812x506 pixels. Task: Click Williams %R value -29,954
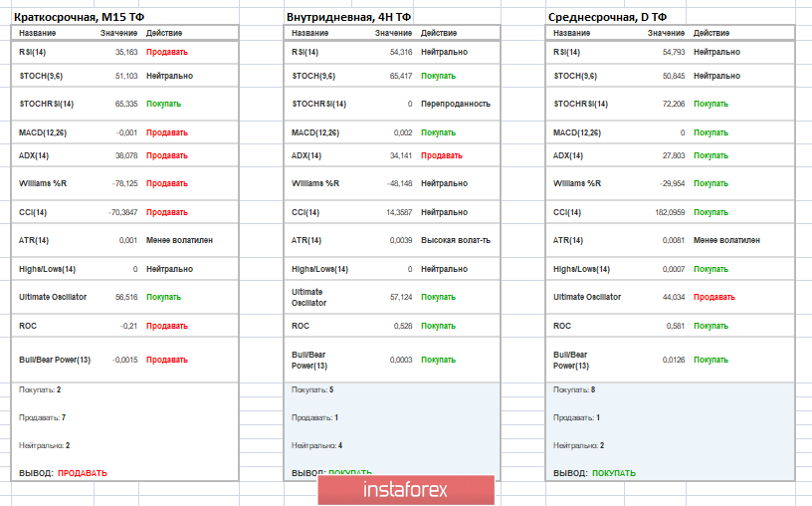click(x=672, y=183)
